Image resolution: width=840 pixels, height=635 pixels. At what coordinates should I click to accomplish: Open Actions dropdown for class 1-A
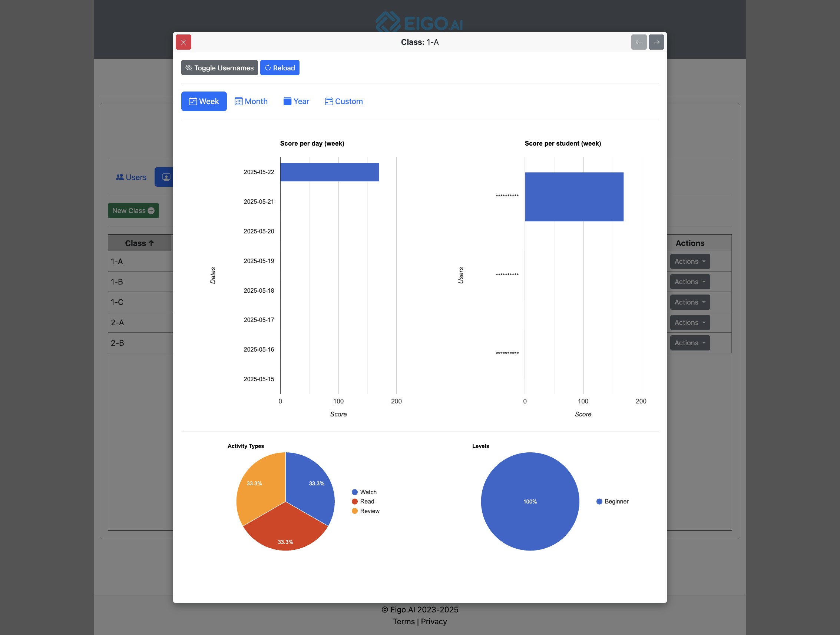pyautogui.click(x=689, y=262)
